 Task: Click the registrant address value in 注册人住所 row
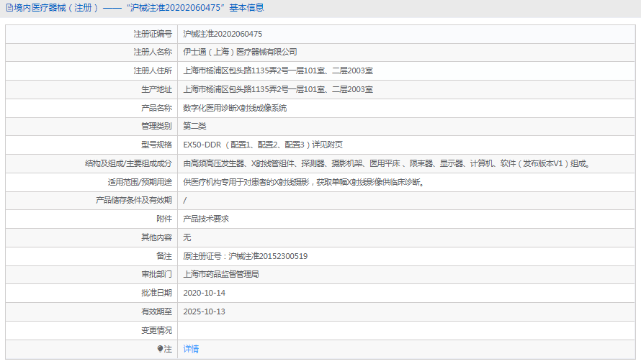pyautogui.click(x=278, y=70)
